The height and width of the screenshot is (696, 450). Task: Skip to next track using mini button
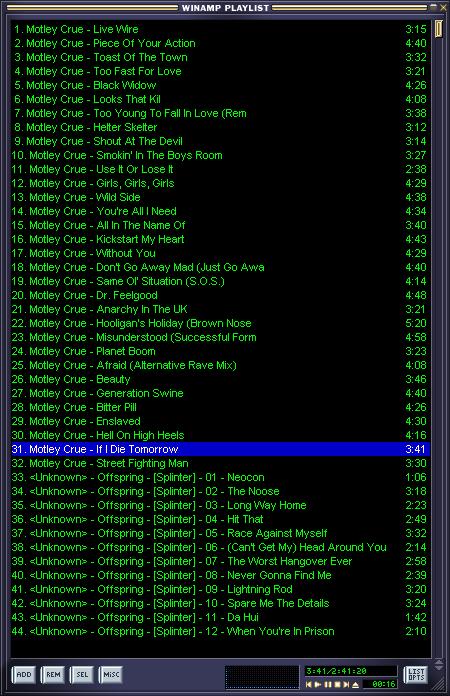point(346,684)
